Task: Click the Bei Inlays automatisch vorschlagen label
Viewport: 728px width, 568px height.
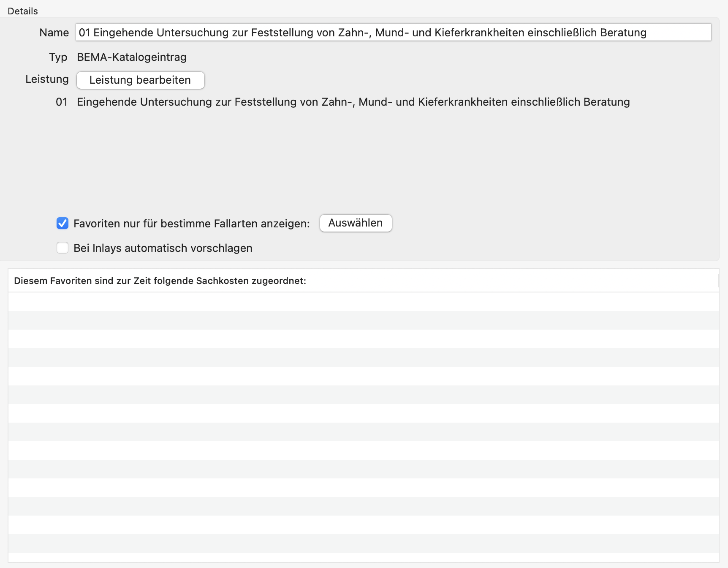Action: coord(163,248)
